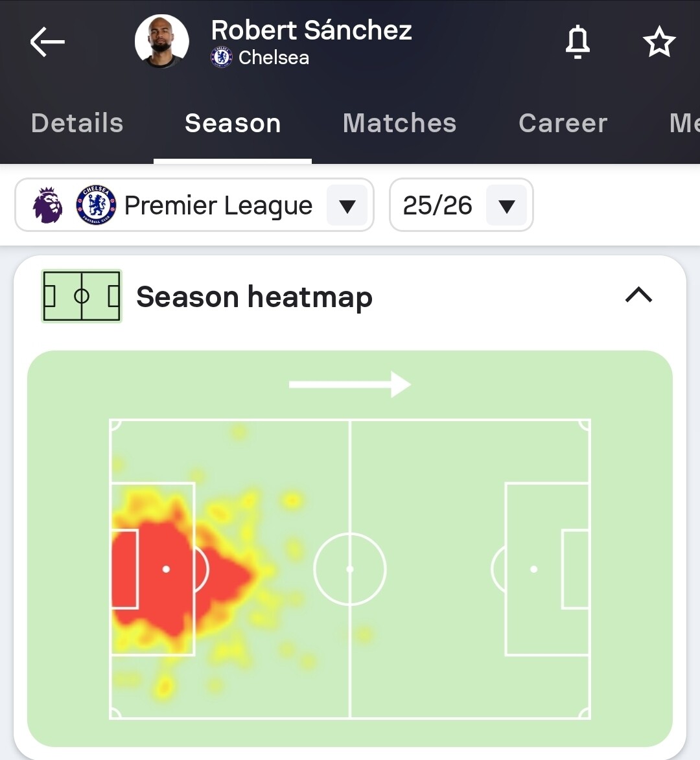700x760 pixels.
Task: Go to the Career tab
Action: click(x=563, y=123)
